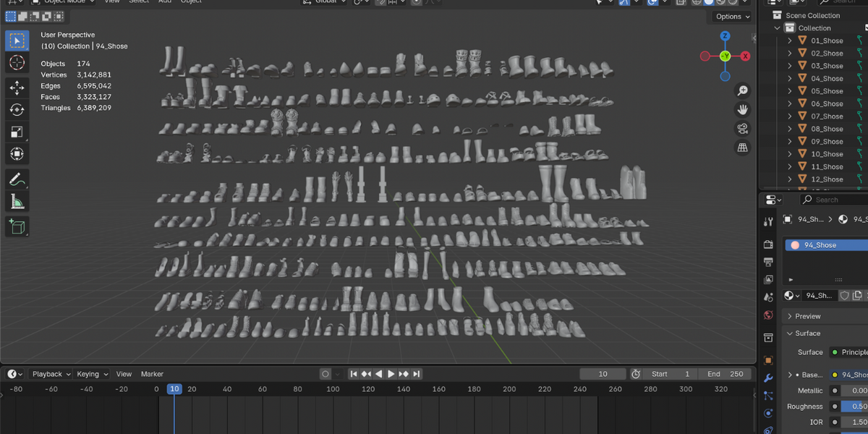868x434 pixels.
Task: Select the Cursor tool in toolbar
Action: point(17,64)
